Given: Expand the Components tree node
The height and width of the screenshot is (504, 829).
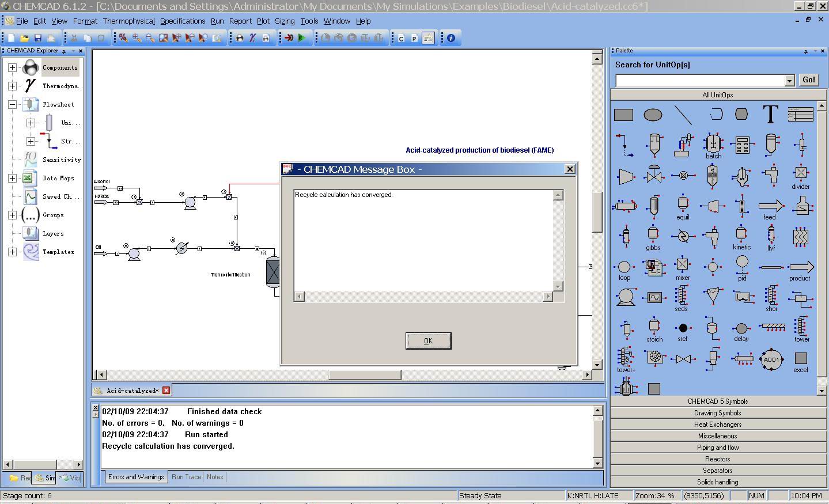Looking at the screenshot, I should coord(12,67).
